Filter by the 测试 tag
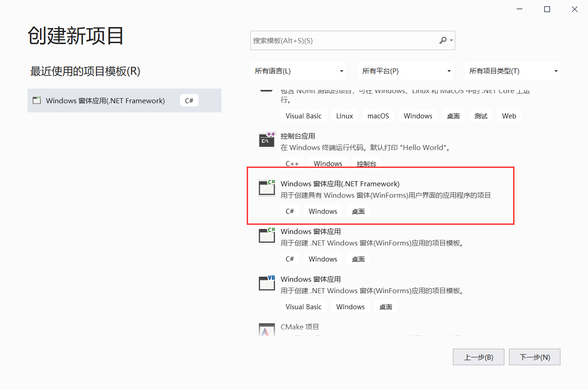The height and width of the screenshot is (390, 588). [x=481, y=116]
